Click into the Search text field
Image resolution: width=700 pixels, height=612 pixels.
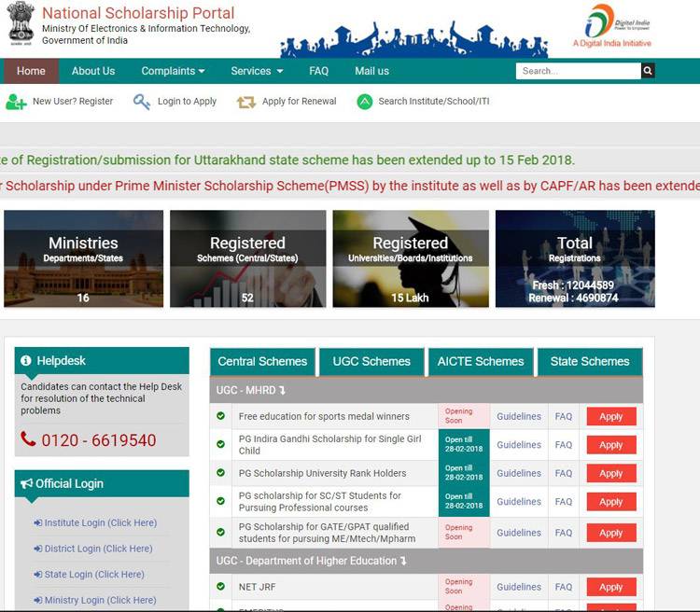(x=577, y=71)
